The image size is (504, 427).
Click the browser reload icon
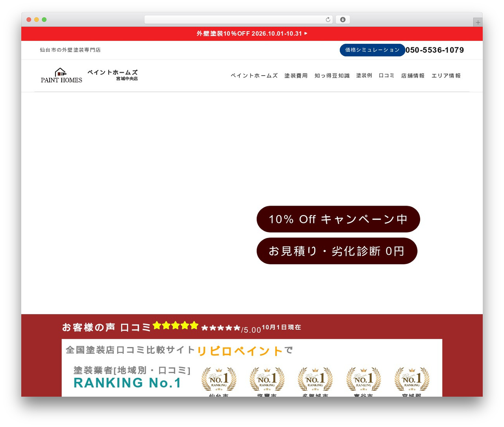click(x=328, y=20)
